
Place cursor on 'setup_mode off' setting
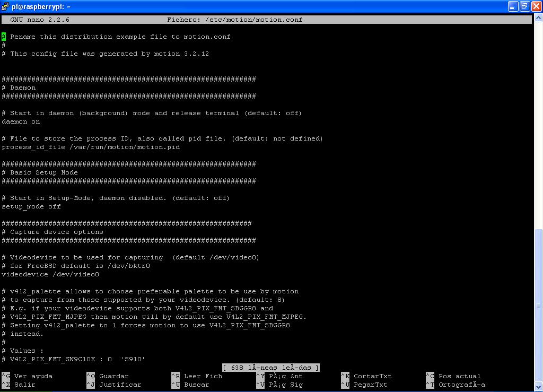pos(31,206)
